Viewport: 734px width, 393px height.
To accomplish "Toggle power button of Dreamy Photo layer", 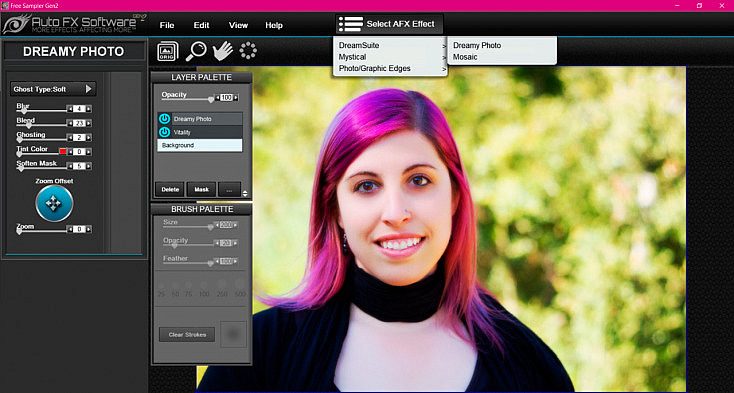I will point(164,119).
